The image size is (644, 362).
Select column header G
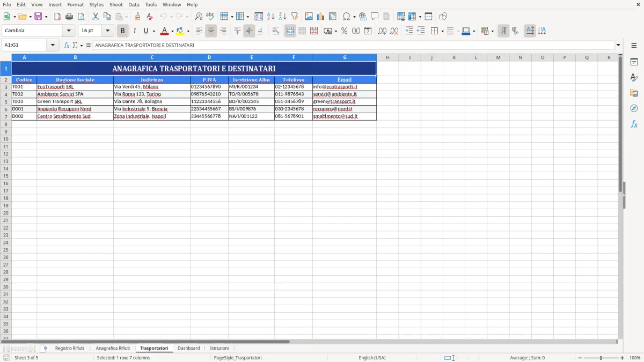click(x=345, y=57)
